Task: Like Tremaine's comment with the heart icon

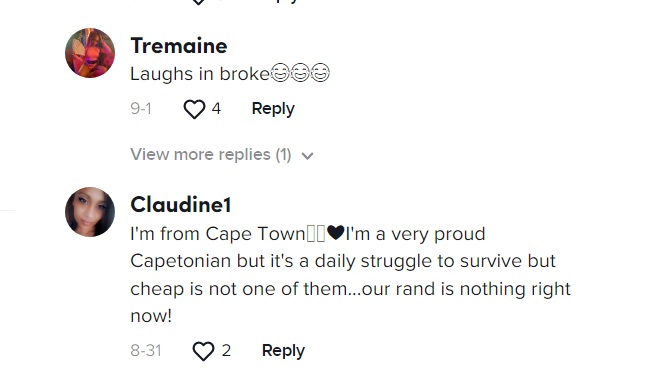Action: click(x=194, y=109)
